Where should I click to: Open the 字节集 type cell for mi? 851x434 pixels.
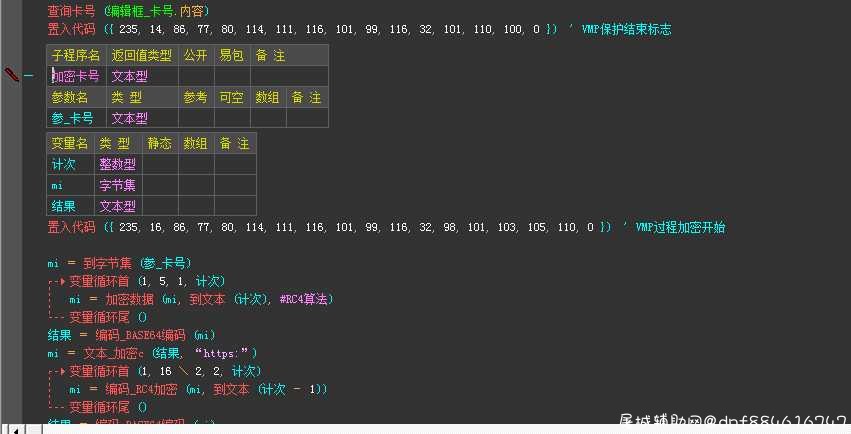point(118,186)
